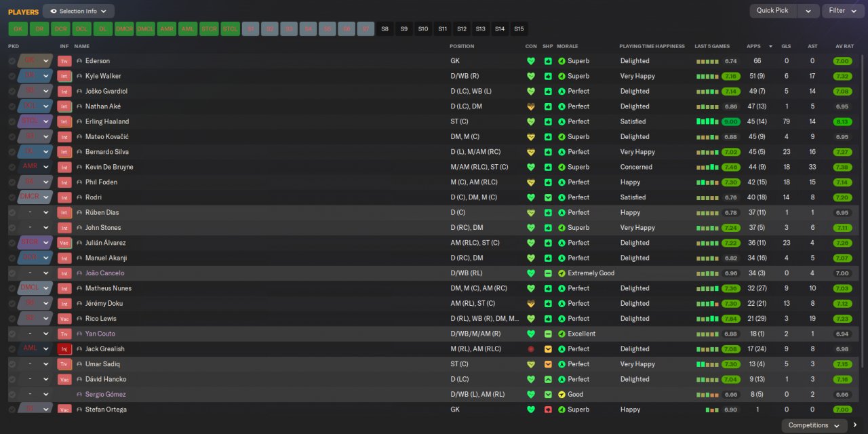Open position selector dropdown for Kevin De Bruyne
Image resolution: width=868 pixels, height=434 pixels.
pyautogui.click(x=46, y=167)
